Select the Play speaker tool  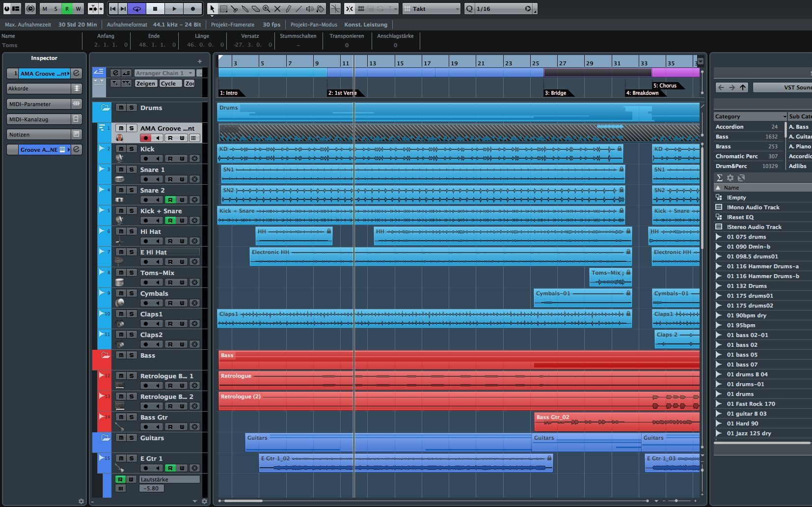[310, 9]
